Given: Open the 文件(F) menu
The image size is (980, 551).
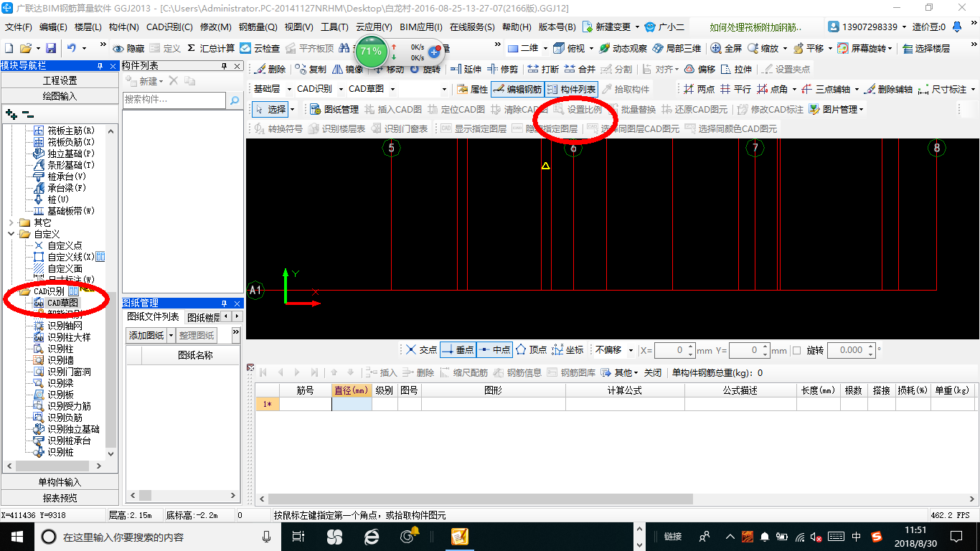Looking at the screenshot, I should point(19,27).
